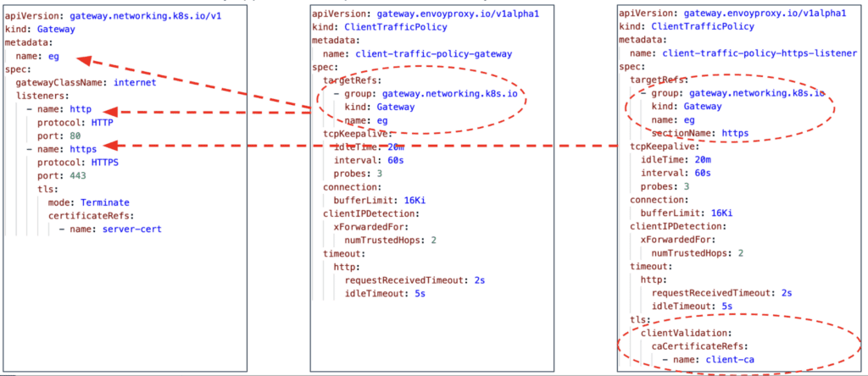Click the protocol: HTTPS line
Screen dimensions: 868x376
point(77,163)
